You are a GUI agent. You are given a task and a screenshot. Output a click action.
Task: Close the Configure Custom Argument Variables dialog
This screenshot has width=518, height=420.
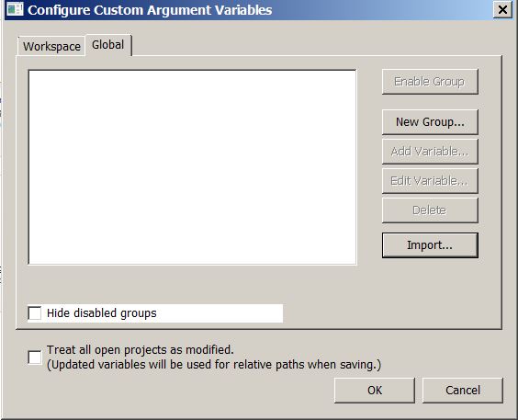click(502, 9)
